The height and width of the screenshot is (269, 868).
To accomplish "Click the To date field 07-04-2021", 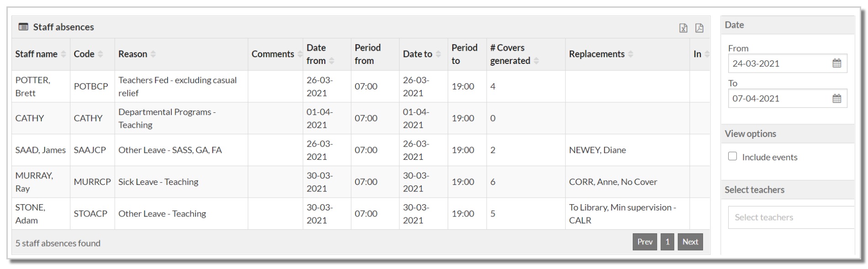I will pyautogui.click(x=779, y=99).
